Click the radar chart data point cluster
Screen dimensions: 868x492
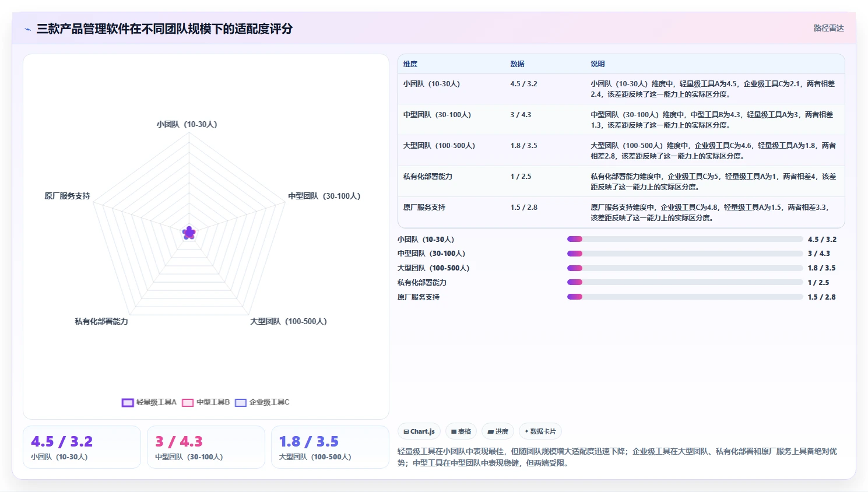[x=189, y=233]
